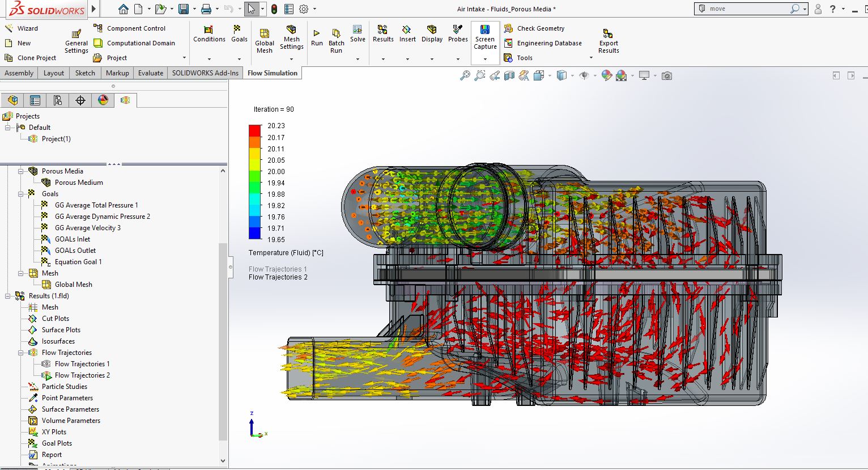Open the Solve dropdown
This screenshot has width=868, height=470.
coord(358,59)
